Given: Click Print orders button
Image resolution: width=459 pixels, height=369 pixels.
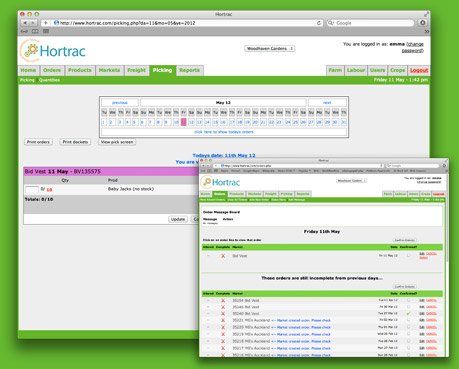Looking at the screenshot, I should click(38, 142).
